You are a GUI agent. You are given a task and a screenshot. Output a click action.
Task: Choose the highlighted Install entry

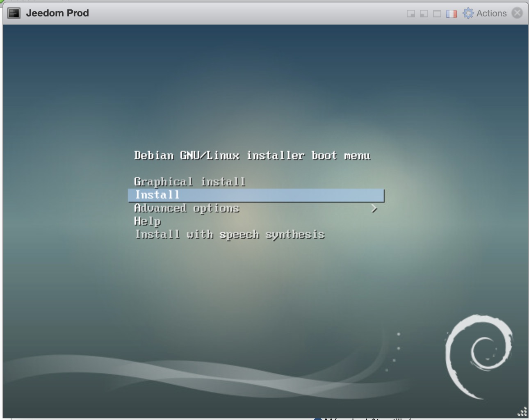(256, 195)
